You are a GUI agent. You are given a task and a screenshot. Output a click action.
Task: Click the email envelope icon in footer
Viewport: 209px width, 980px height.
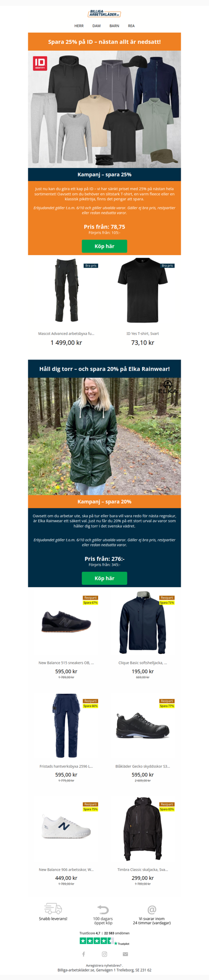point(125,954)
